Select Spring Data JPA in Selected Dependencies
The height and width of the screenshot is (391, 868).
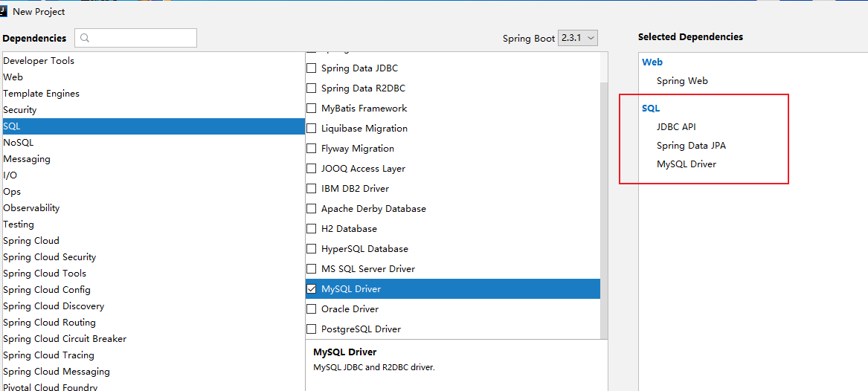pyautogui.click(x=691, y=146)
